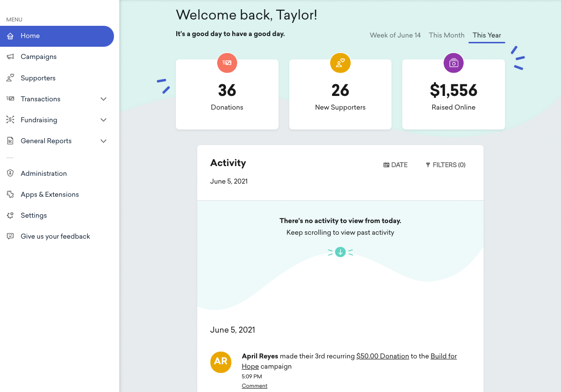Open the Home menu item
561x392 pixels.
(57, 36)
